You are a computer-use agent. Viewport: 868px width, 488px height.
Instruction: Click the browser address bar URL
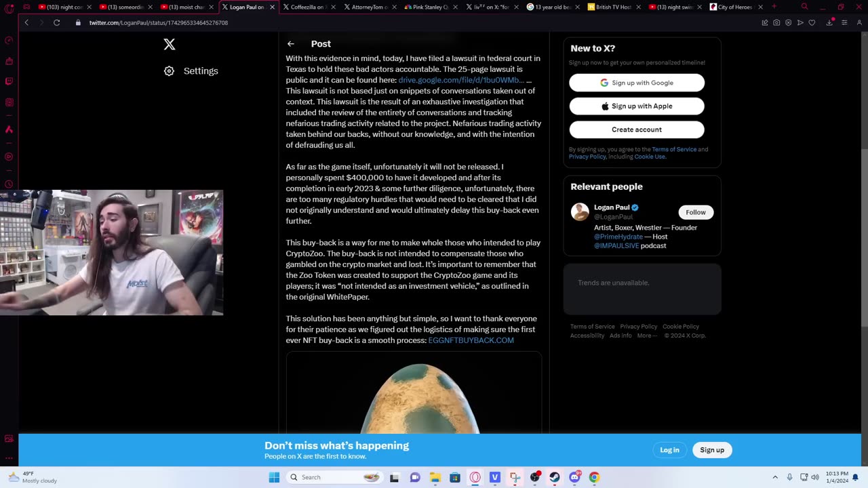(x=159, y=22)
